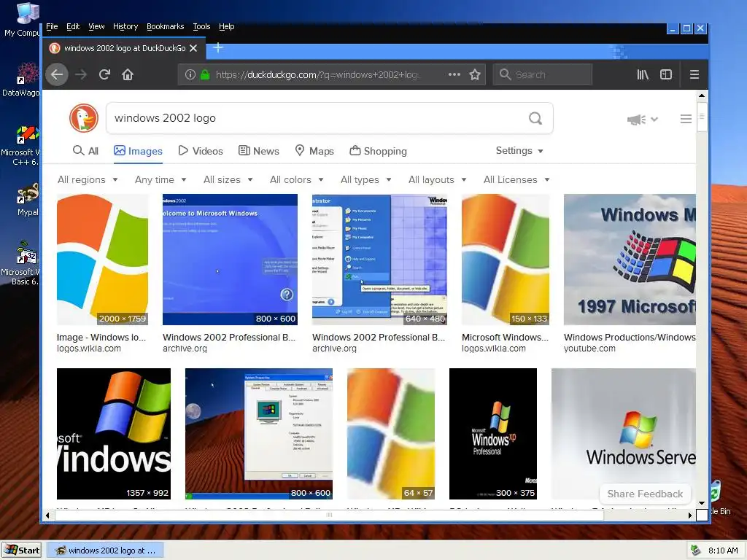Open a new tab with plus icon
The image size is (747, 560).
point(217,47)
